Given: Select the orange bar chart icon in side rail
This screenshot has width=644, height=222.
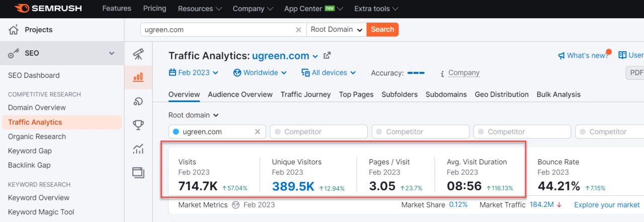Looking at the screenshot, I should (138, 77).
